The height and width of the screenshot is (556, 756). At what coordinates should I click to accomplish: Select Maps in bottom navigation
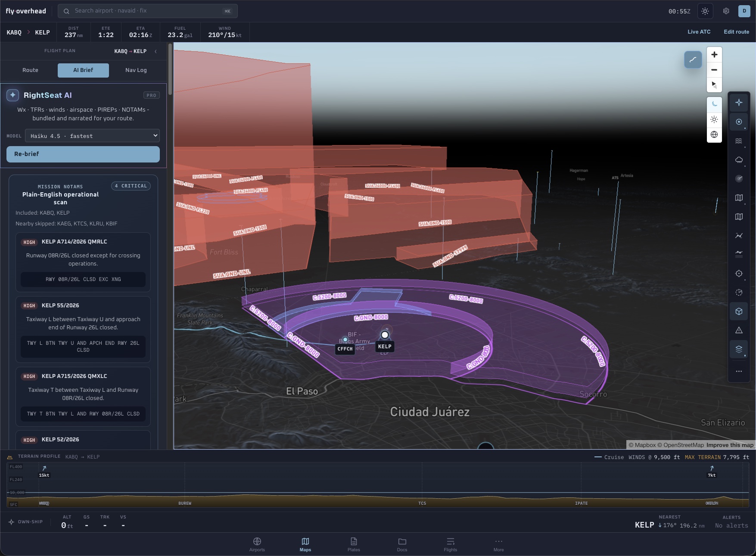click(305, 544)
